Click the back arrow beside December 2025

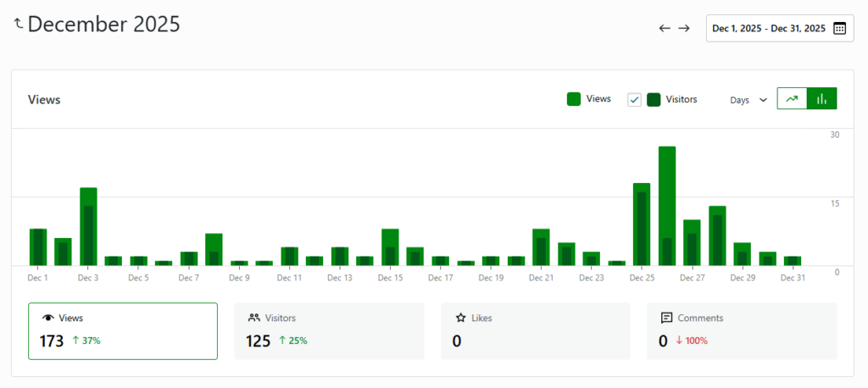tap(18, 24)
